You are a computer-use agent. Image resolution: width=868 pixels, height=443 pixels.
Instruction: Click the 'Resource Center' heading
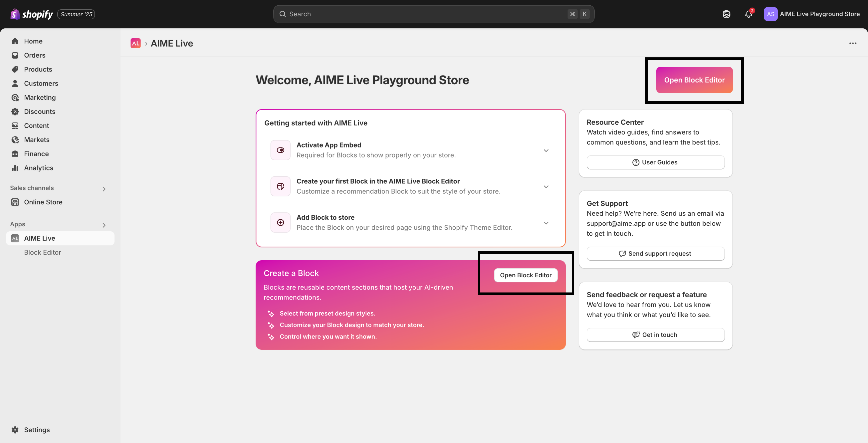[615, 122]
